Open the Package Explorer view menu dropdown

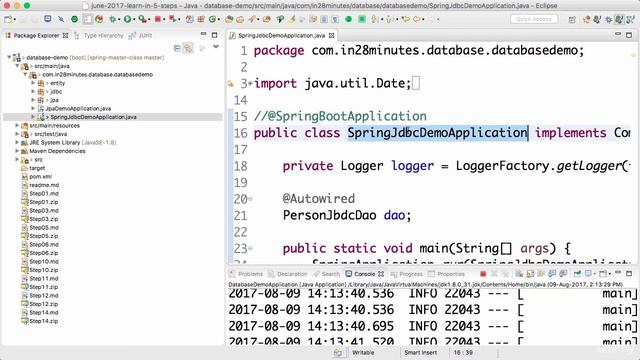[216, 46]
